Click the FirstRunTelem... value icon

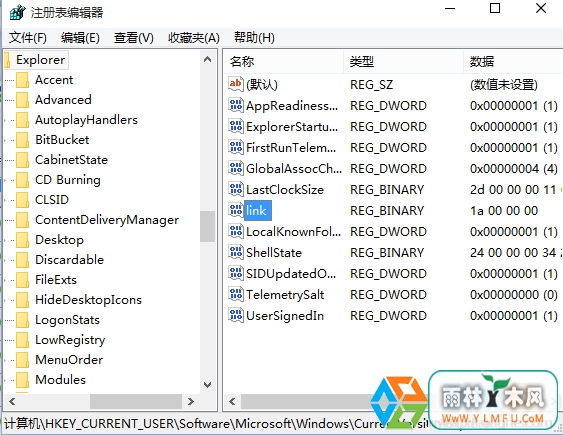(x=236, y=147)
